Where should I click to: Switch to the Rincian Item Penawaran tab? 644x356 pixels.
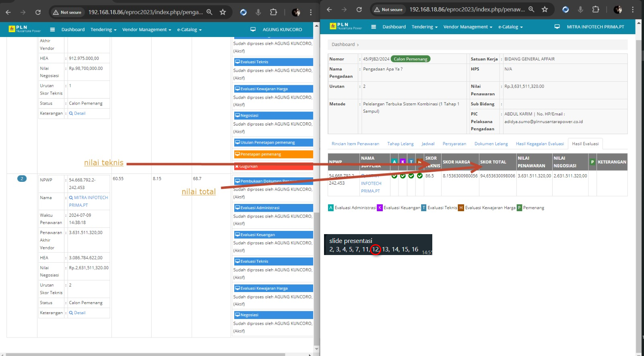click(355, 144)
